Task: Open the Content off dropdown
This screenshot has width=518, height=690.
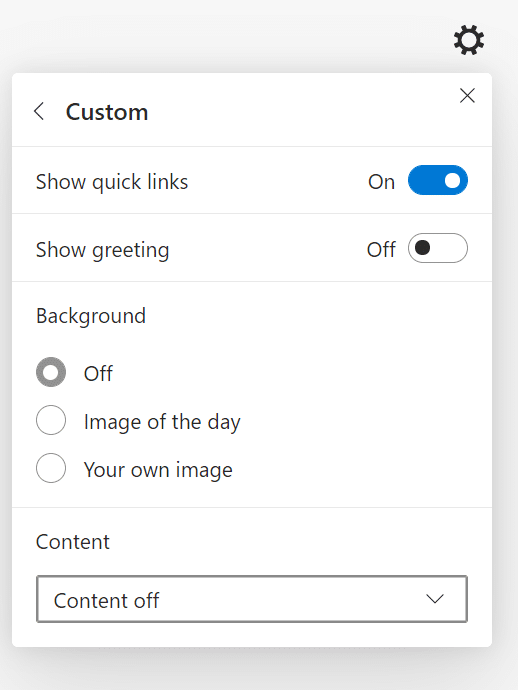Action: pyautogui.click(x=252, y=599)
